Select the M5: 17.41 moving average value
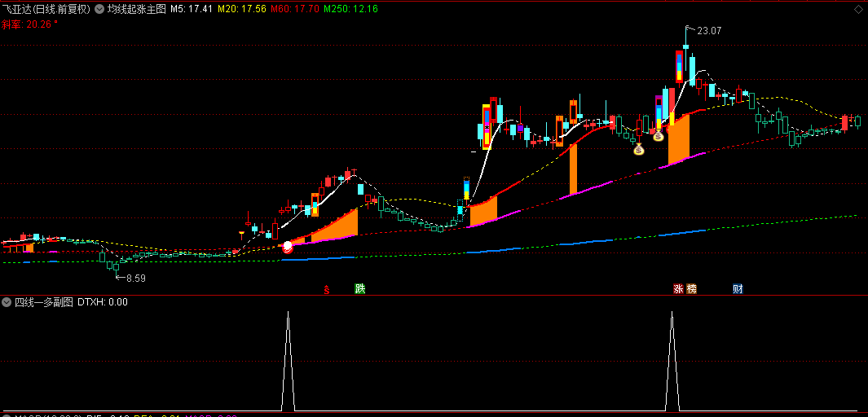Image resolution: width=868 pixels, height=417 pixels. pyautogui.click(x=192, y=10)
